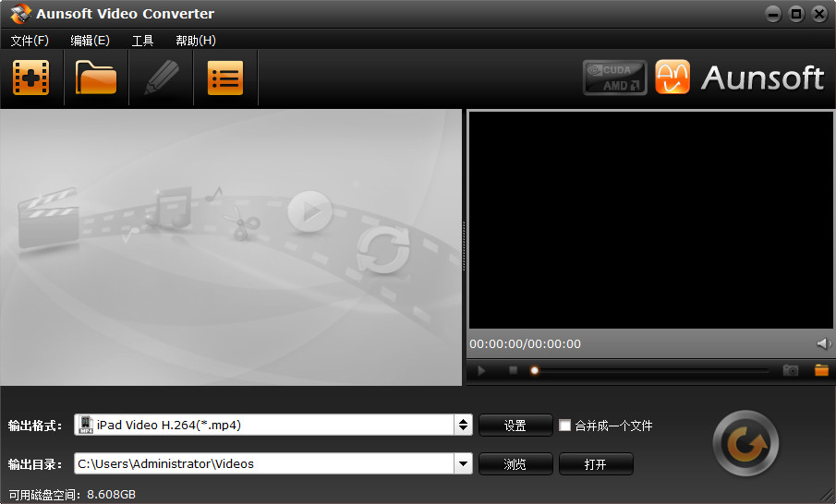Click the play button in preview
This screenshot has height=504, width=836.
click(481, 370)
